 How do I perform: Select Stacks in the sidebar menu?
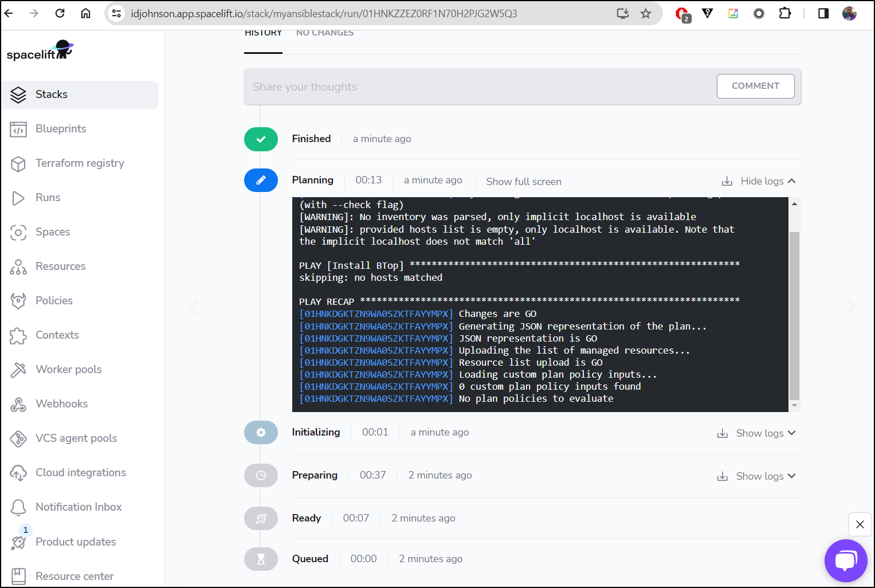tap(80, 95)
